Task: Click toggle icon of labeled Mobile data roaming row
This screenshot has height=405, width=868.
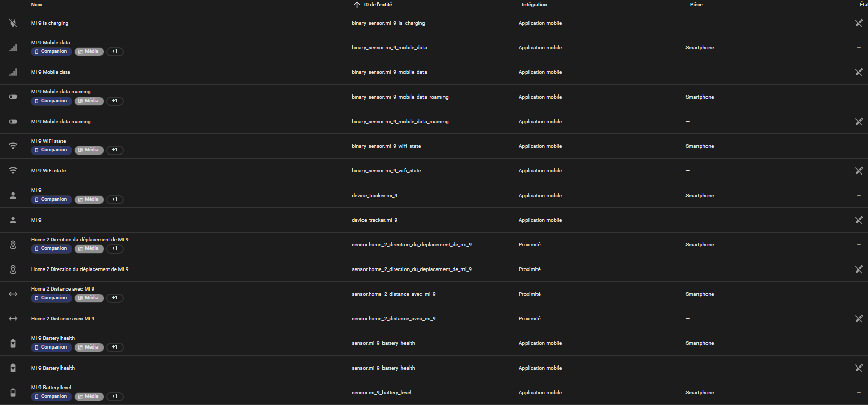Action: (x=13, y=97)
